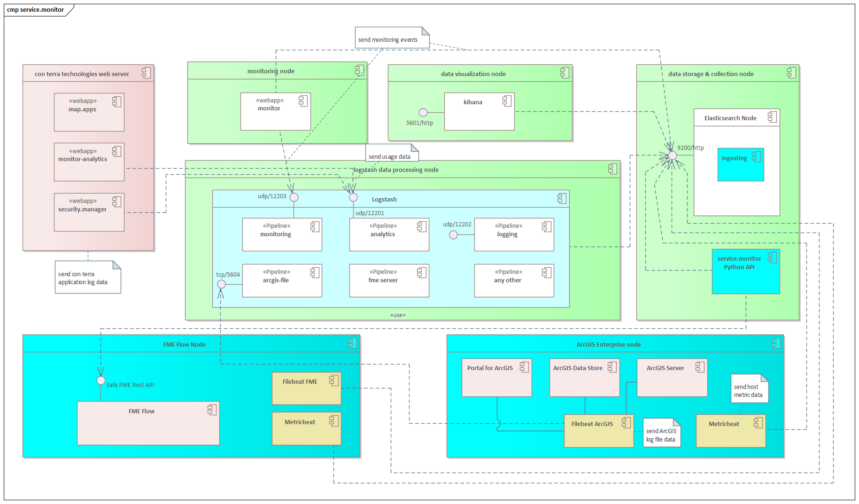
Task: Click the 'ingesting' component label
Action: (x=734, y=158)
